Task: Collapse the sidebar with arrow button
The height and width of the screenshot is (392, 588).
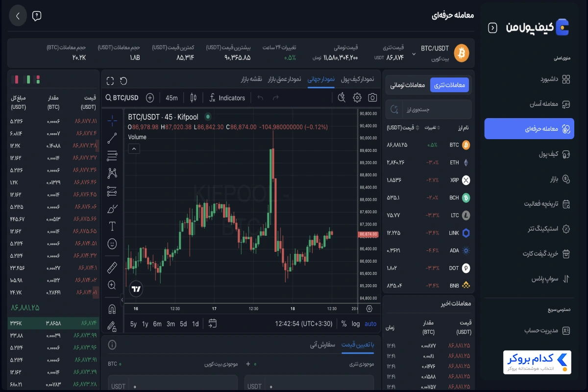Action: (x=493, y=28)
